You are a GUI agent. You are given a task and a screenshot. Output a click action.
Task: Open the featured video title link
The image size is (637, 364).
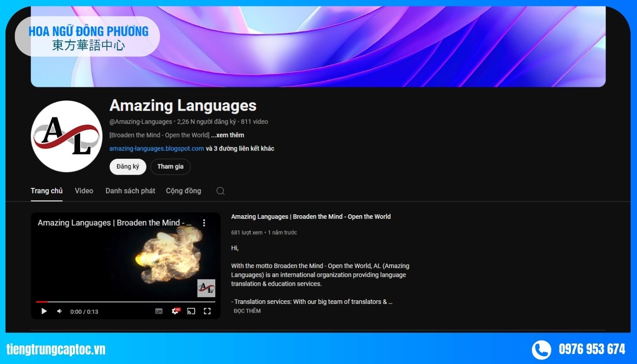(311, 217)
